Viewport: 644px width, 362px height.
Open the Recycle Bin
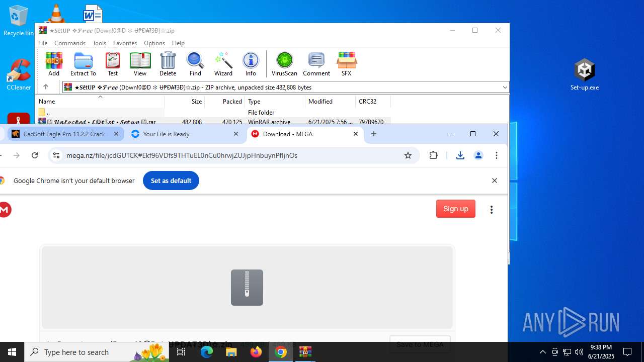[19, 21]
